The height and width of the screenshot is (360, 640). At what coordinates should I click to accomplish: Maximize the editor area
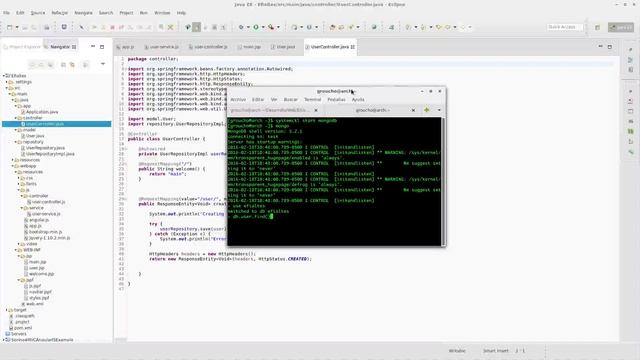[x=609, y=47]
